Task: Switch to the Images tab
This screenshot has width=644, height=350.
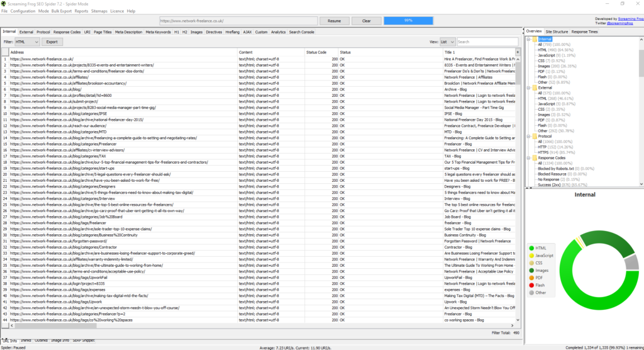Action: pos(196,32)
